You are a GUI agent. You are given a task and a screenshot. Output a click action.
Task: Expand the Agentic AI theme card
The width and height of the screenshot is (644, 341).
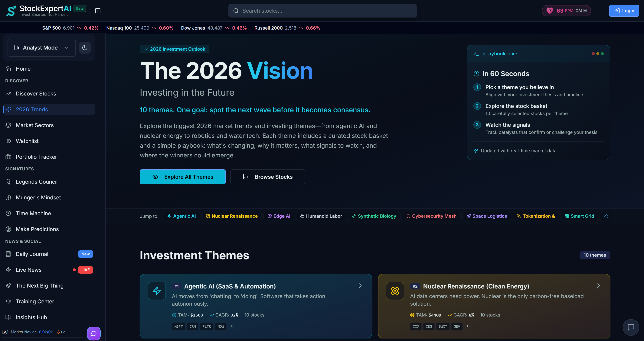pyautogui.click(x=360, y=285)
